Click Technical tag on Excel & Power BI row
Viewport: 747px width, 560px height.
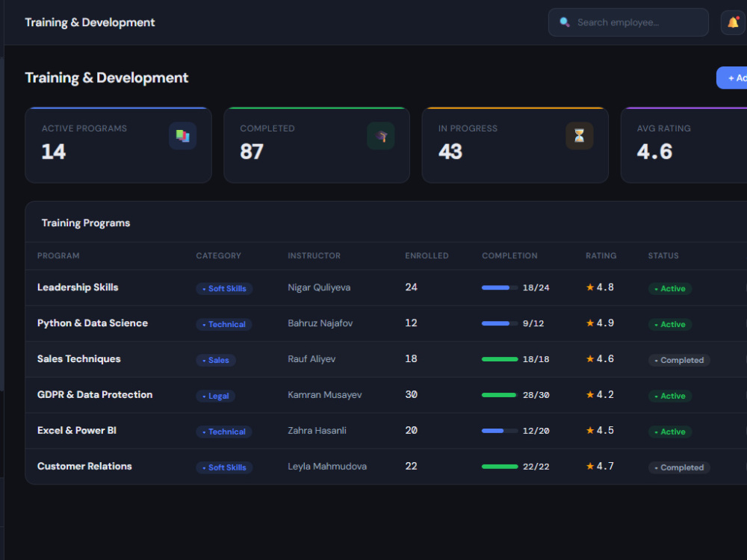224,432
